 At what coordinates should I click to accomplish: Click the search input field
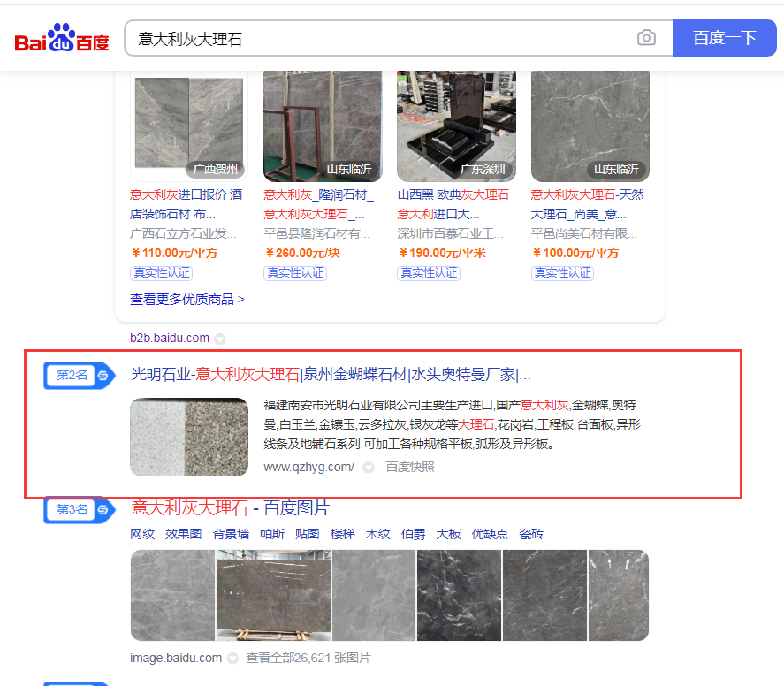[380, 38]
